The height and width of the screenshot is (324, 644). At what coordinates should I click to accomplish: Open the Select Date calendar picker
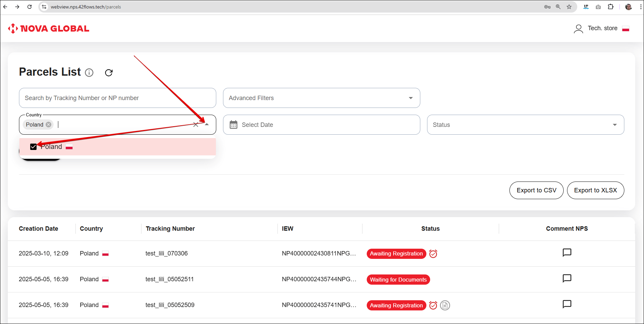coord(234,125)
